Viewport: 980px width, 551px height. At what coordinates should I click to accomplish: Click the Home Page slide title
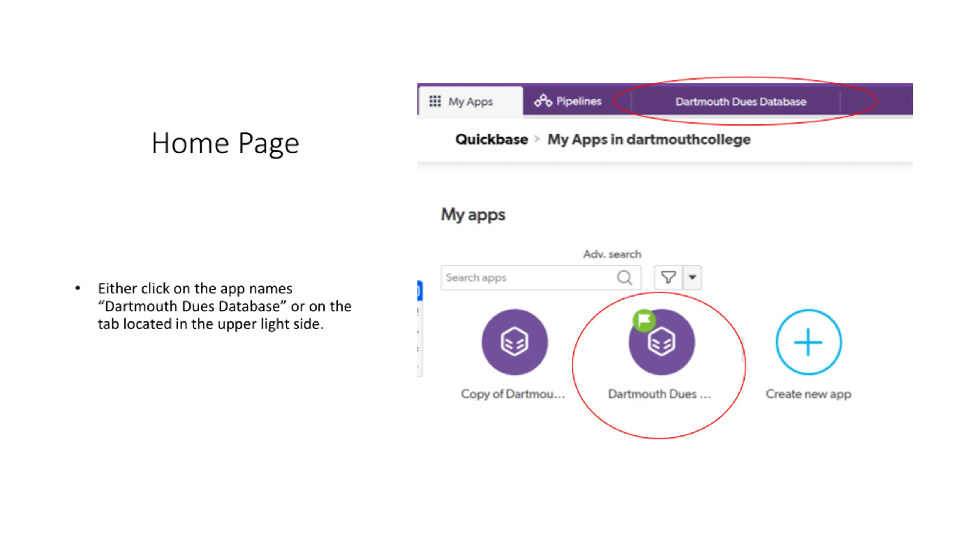(x=225, y=143)
